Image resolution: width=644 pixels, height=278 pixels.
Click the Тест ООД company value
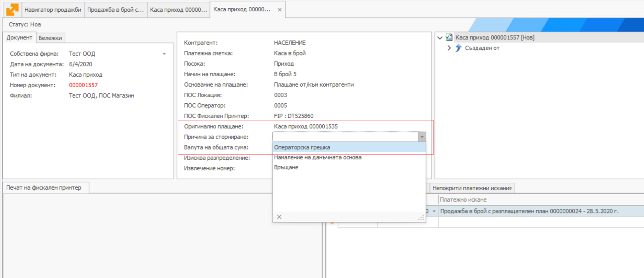point(82,54)
